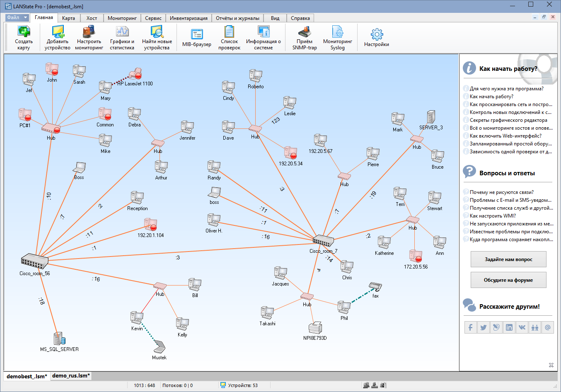
Task: Switch to the Карта ribbon tab
Action: click(x=68, y=18)
